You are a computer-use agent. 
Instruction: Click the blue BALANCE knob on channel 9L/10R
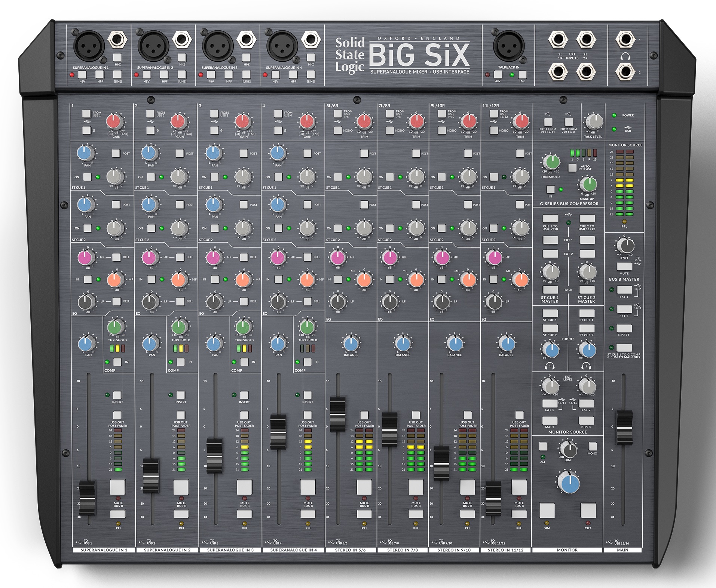click(455, 343)
